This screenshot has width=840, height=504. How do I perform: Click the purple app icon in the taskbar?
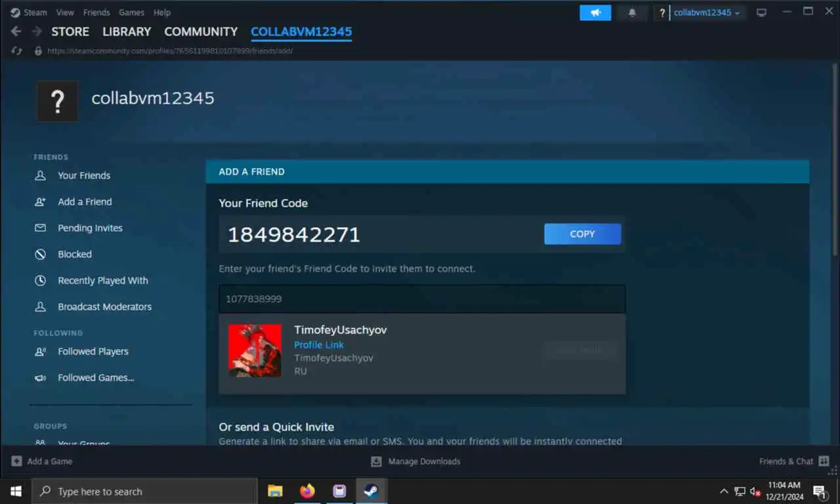pyautogui.click(x=339, y=491)
